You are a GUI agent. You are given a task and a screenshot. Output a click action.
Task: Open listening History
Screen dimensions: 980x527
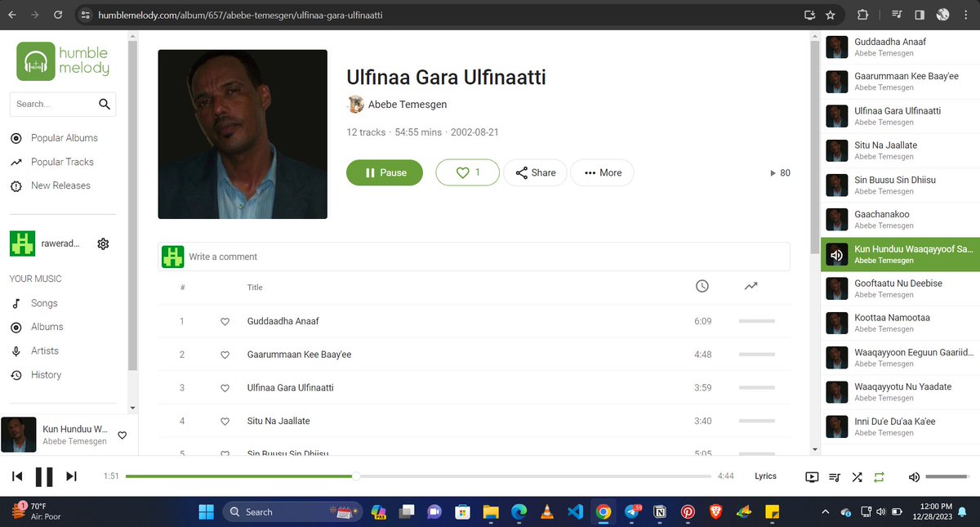(47, 375)
